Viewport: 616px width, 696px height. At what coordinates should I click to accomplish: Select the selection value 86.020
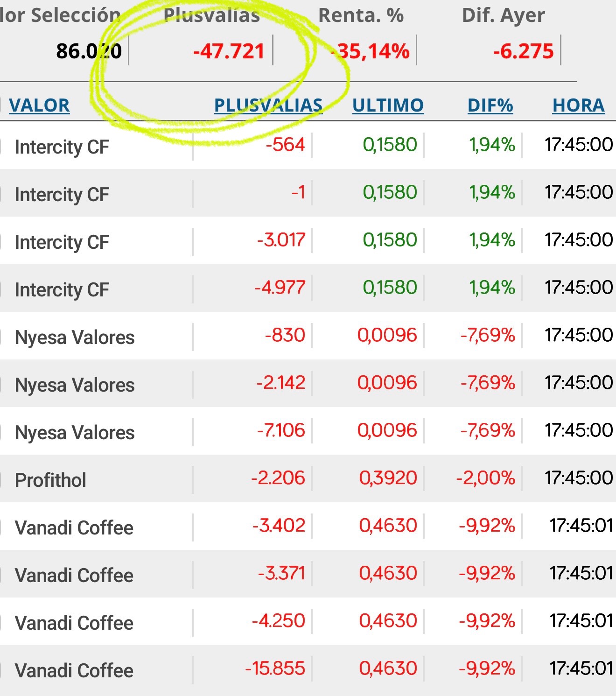coord(89,51)
